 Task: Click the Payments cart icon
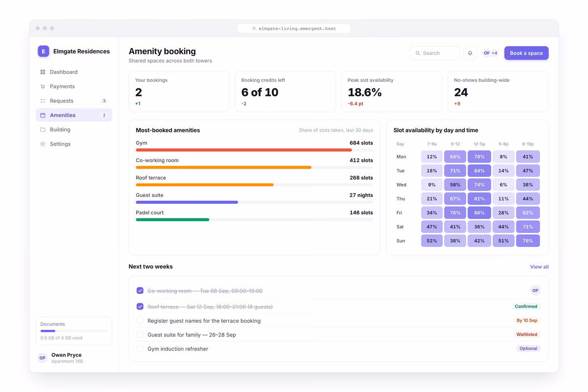(43, 86)
